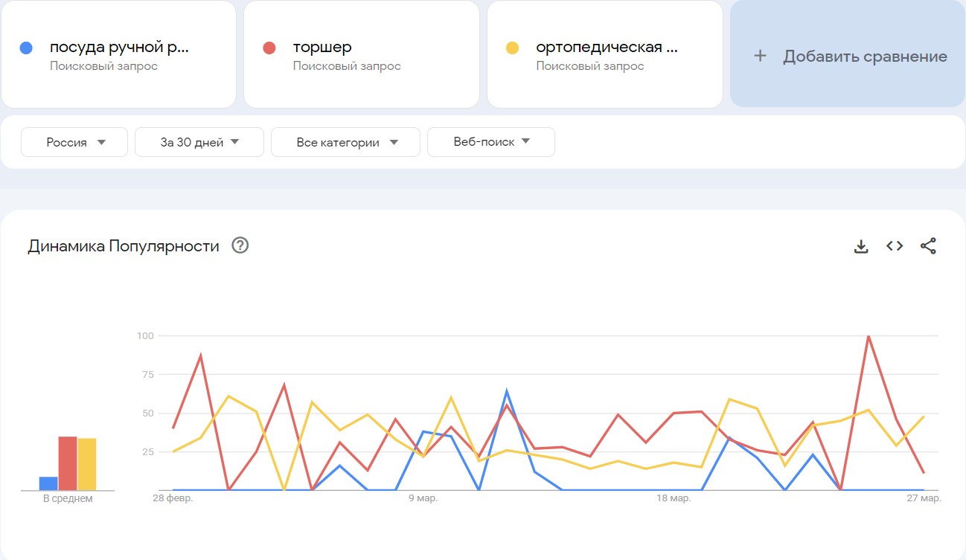Open help for Динамика Популярности
The width and height of the screenshot is (966, 560).
pos(240,245)
